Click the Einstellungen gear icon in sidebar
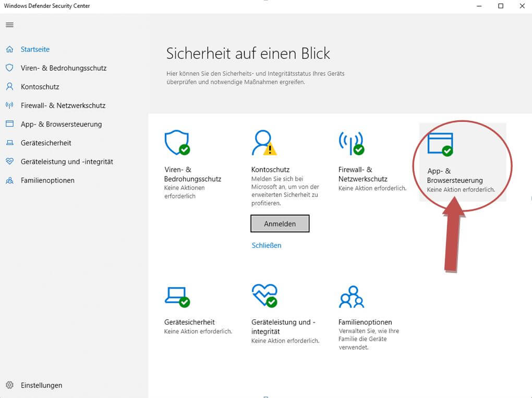The height and width of the screenshot is (398, 532). 9,385
